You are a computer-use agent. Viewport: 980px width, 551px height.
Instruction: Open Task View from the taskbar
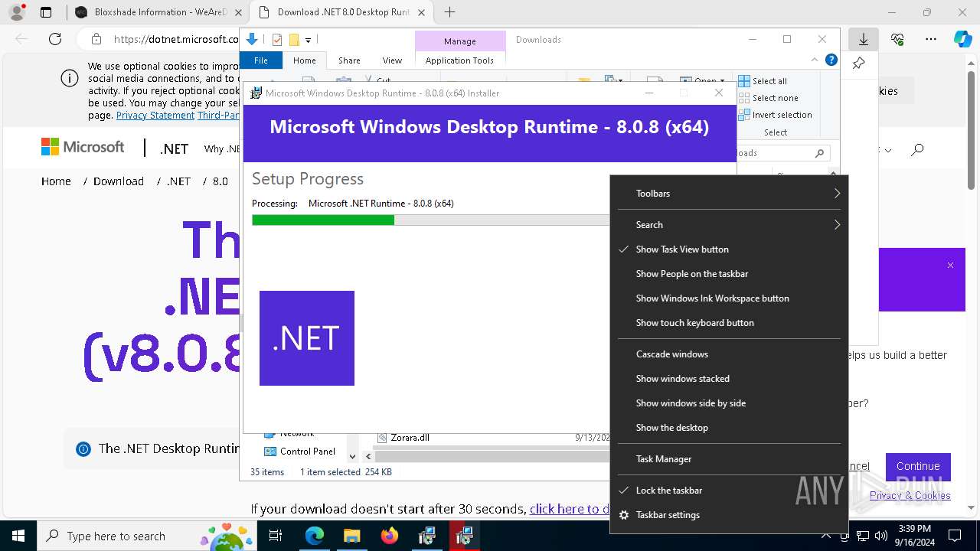coord(276,536)
